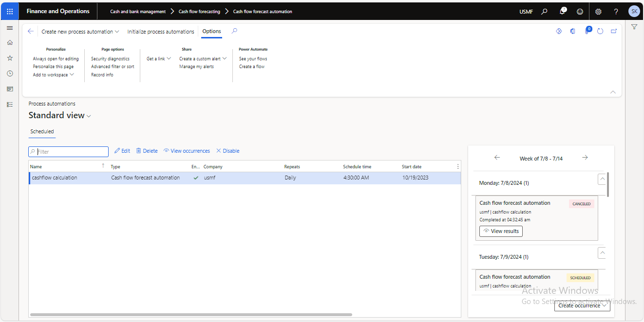Image resolution: width=644 pixels, height=322 pixels.
Task: Open Recent clock icon in sidebar
Action: point(10,73)
